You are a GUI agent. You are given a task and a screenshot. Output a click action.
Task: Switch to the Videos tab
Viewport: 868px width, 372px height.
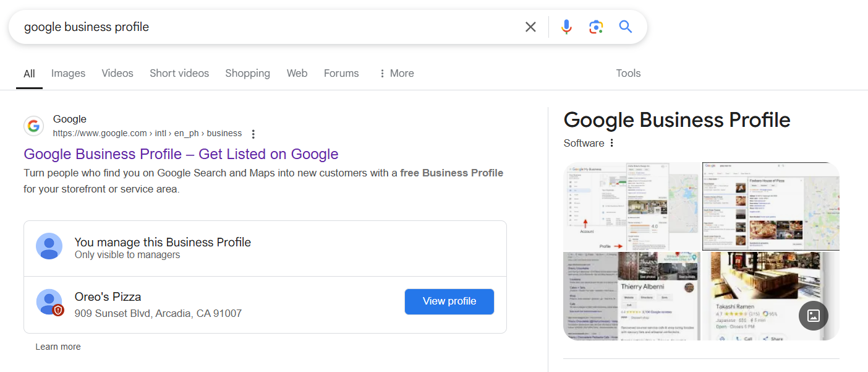point(117,73)
